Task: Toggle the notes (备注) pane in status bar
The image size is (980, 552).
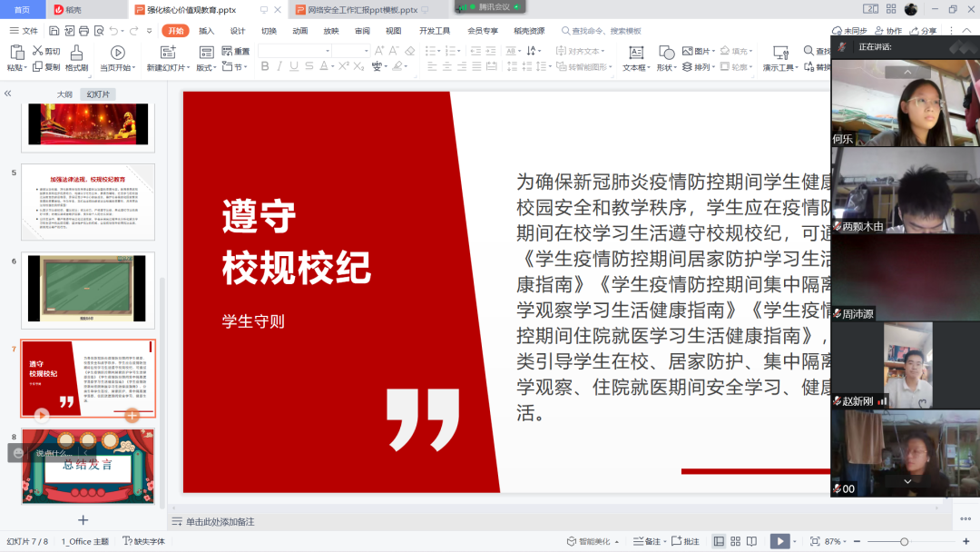Action: click(647, 541)
